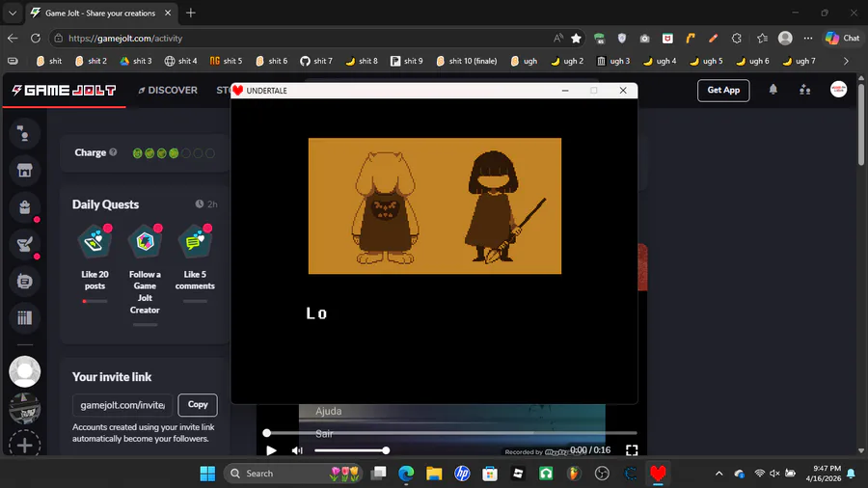Open Copilot Chat button
The image size is (868, 488).
pos(843,39)
